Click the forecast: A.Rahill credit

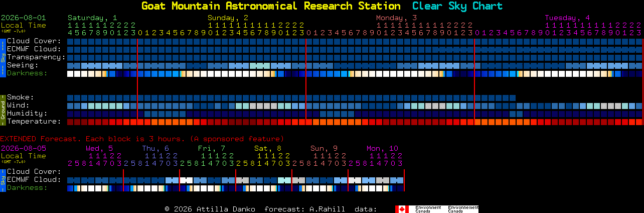tap(304, 209)
